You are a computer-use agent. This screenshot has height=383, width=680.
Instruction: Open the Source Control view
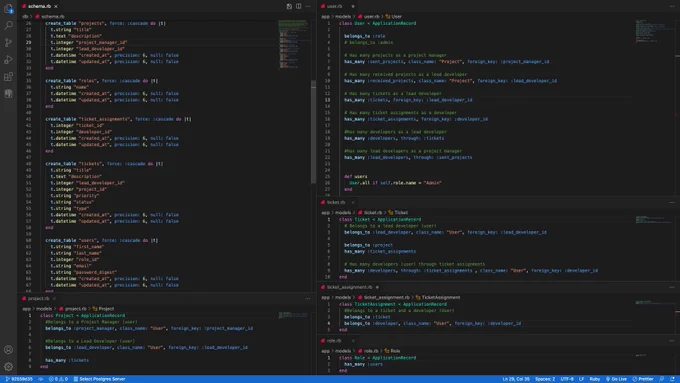click(x=8, y=43)
